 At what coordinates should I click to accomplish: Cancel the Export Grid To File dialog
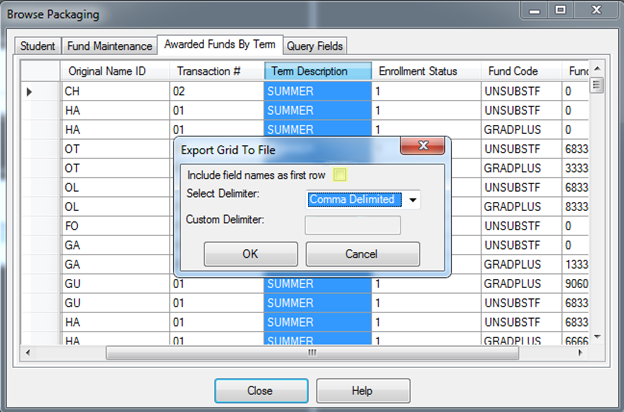coord(362,254)
